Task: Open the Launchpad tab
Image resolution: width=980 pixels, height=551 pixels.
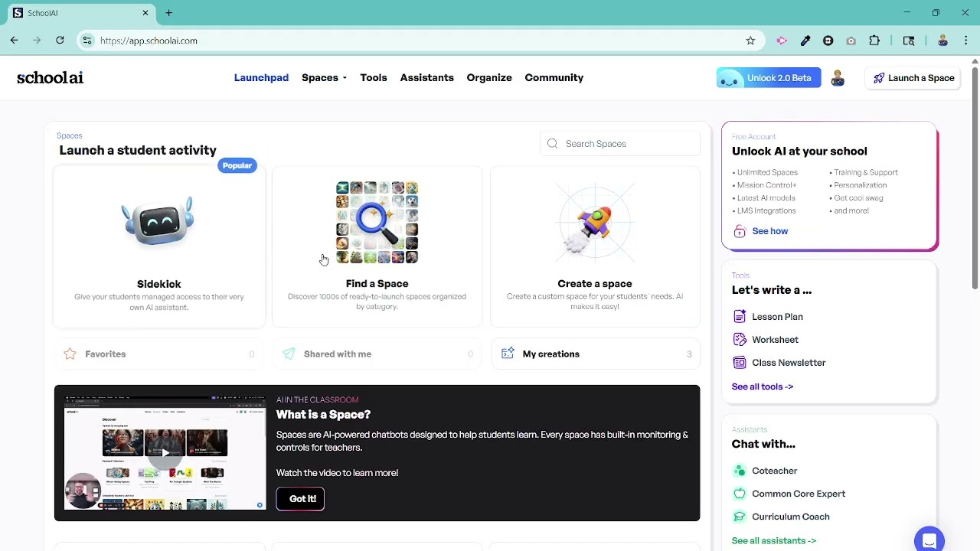Action: (261, 77)
